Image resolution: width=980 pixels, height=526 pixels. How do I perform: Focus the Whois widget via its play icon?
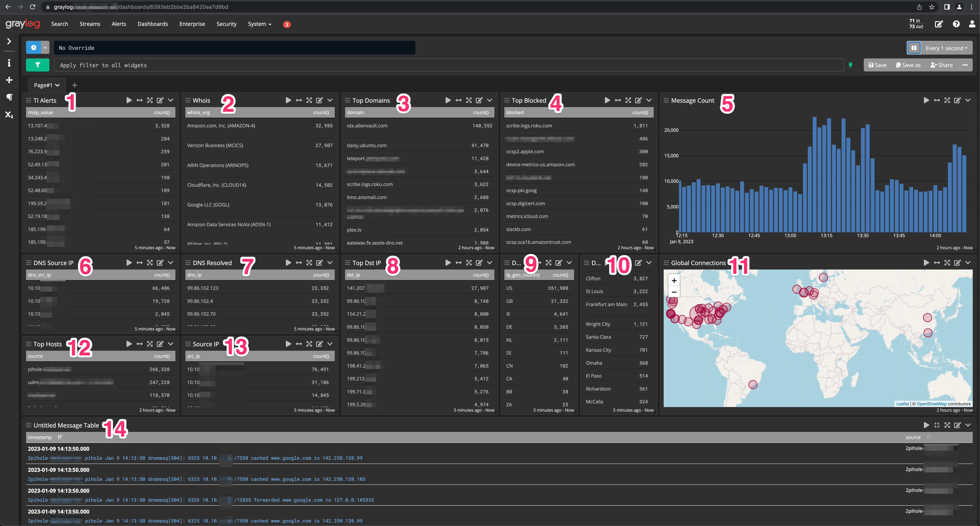tap(288, 100)
